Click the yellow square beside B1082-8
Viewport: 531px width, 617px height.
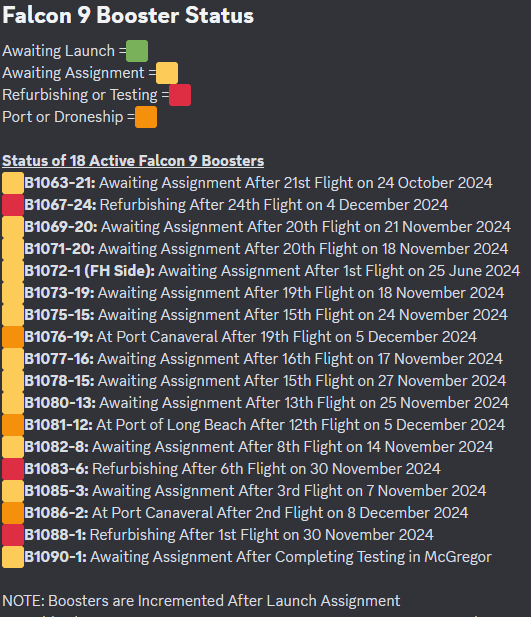coord(13,447)
